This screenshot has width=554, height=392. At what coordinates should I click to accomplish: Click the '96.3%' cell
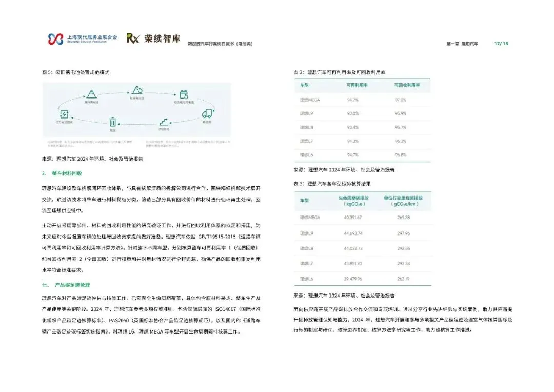[x=400, y=141]
